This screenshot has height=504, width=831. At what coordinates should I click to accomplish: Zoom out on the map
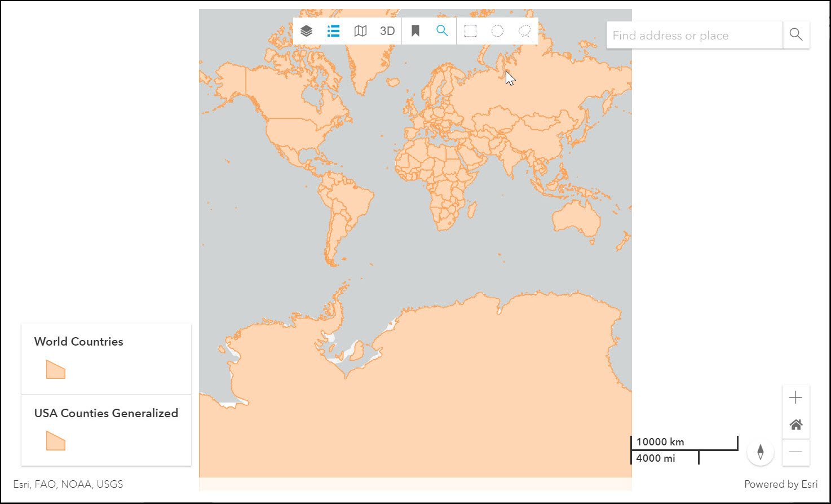point(795,452)
